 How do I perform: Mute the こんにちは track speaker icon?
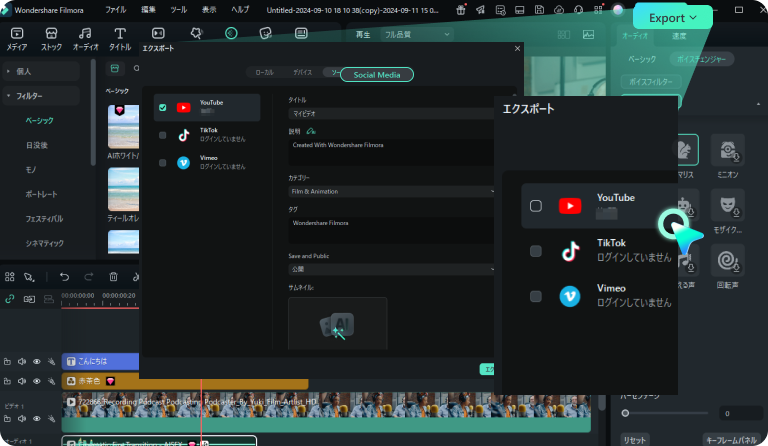22,361
